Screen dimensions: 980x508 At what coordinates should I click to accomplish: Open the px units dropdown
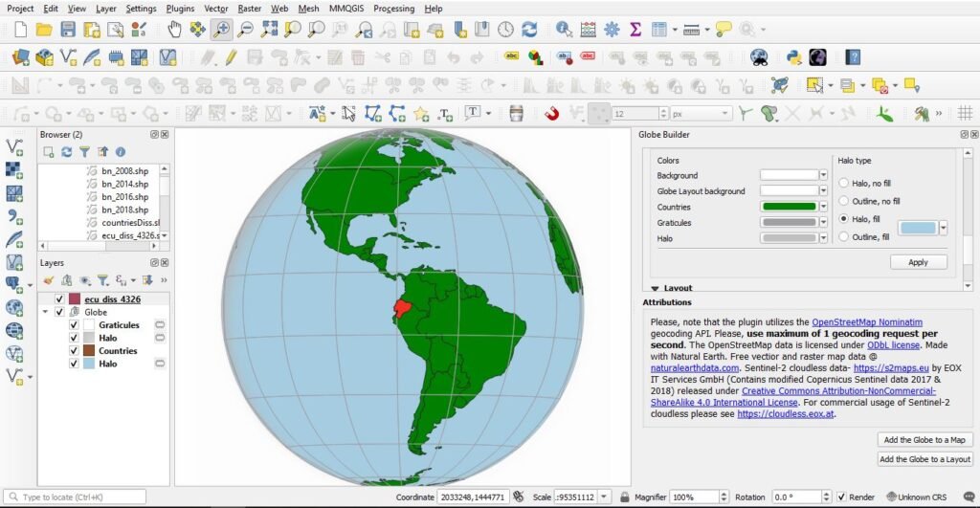click(x=726, y=114)
